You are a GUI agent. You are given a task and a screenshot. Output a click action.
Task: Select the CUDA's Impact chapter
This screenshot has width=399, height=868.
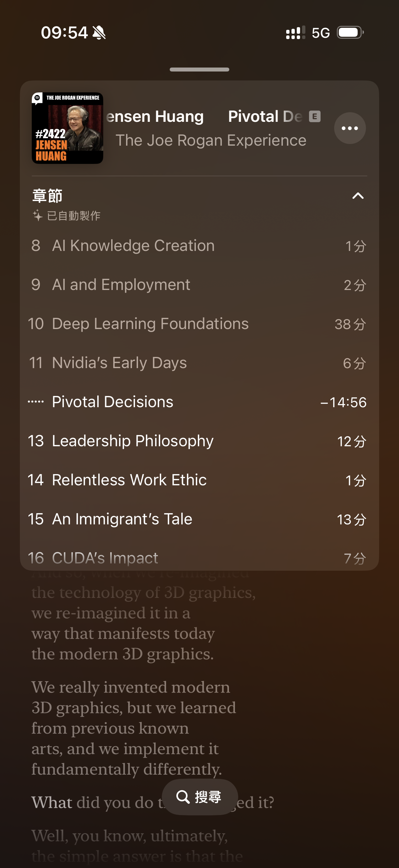(105, 558)
